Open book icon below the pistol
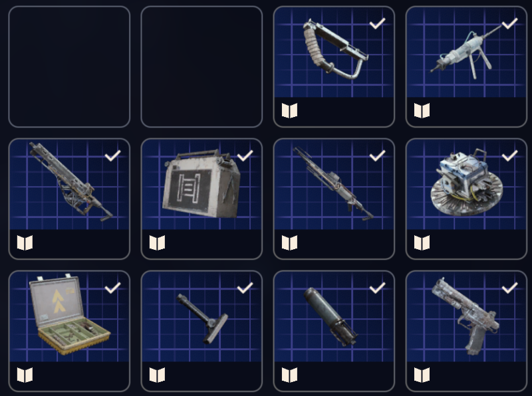The image size is (532, 396). [422, 375]
